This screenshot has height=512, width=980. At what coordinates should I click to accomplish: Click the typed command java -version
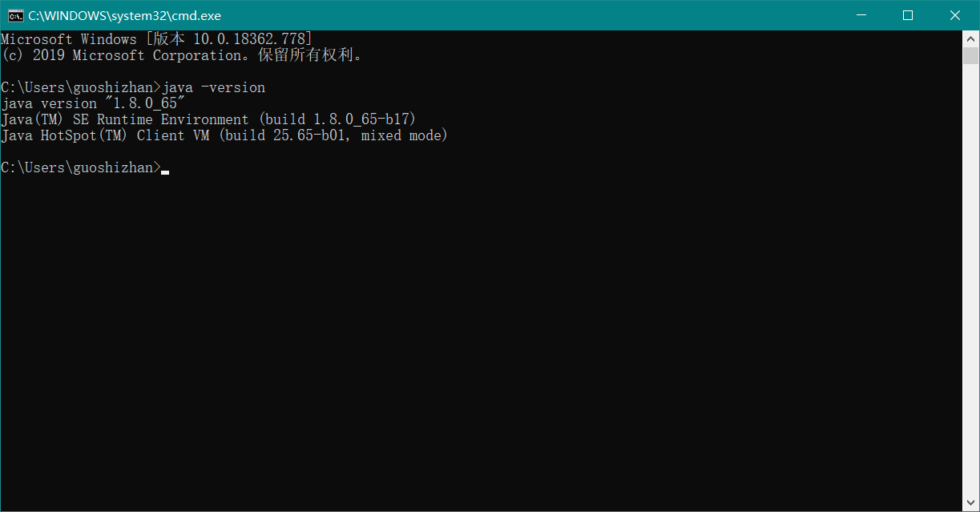213,87
